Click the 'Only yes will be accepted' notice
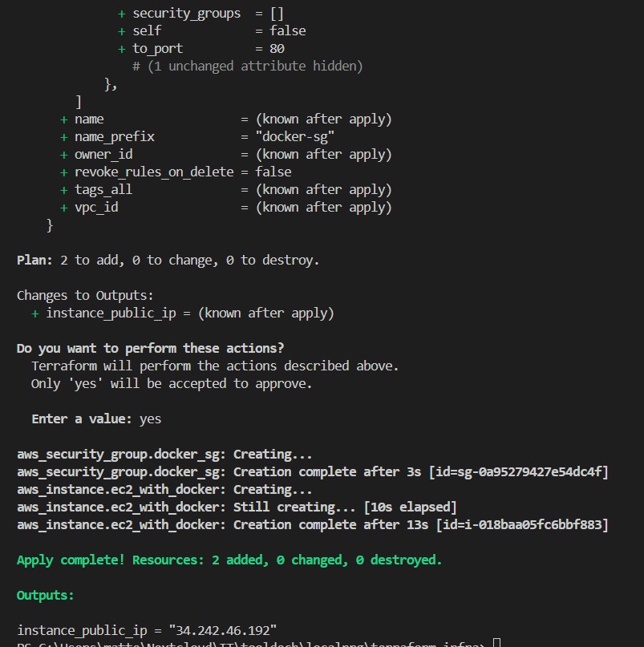Viewport: 644px width, 647px height. click(x=172, y=383)
